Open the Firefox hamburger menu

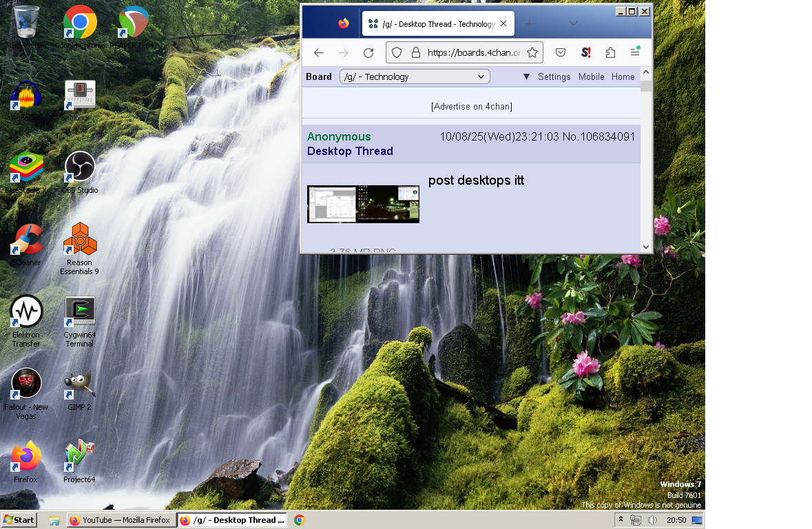(x=635, y=52)
